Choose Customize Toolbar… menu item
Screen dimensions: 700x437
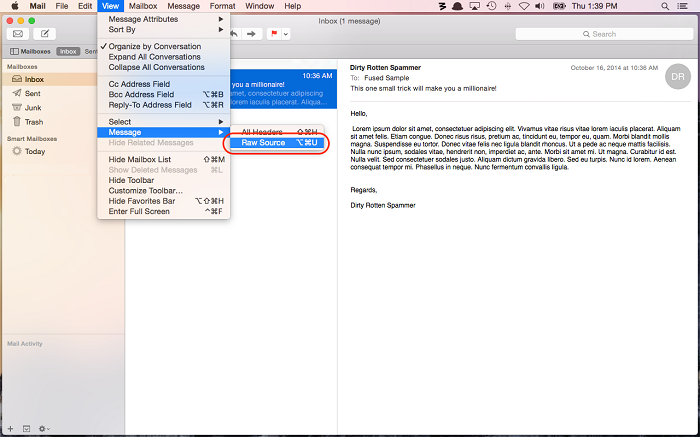coord(164,191)
